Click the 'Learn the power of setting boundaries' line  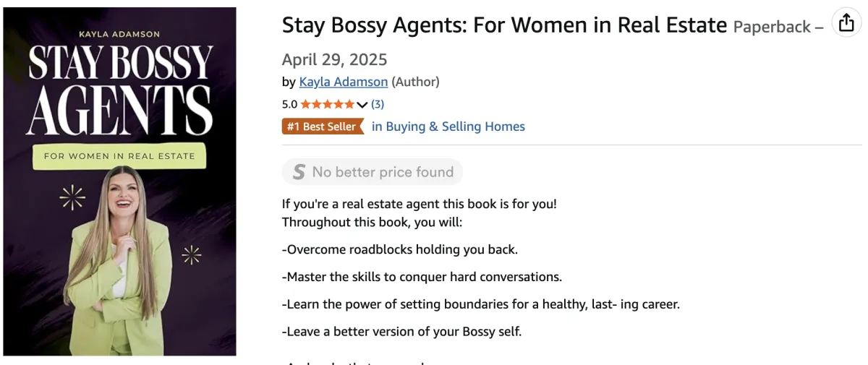(x=480, y=304)
